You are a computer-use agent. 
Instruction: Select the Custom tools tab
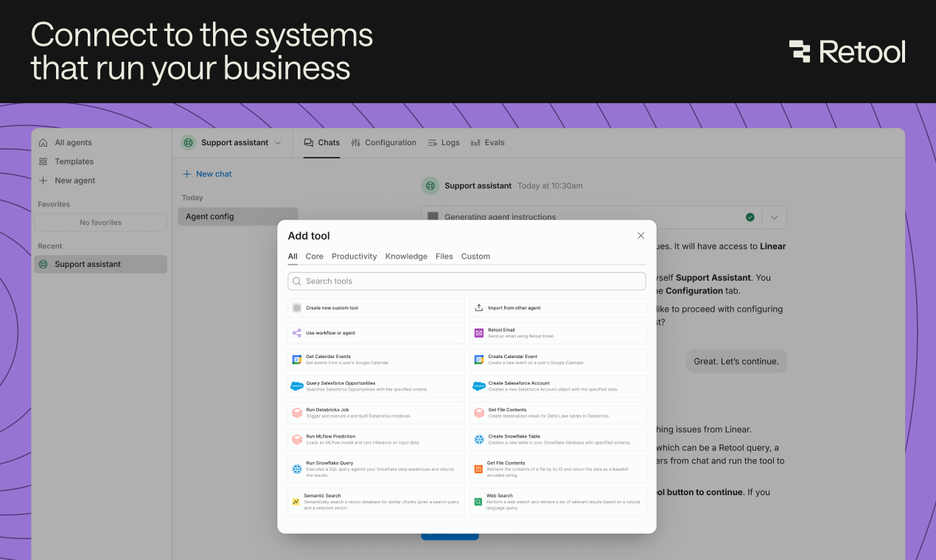475,256
